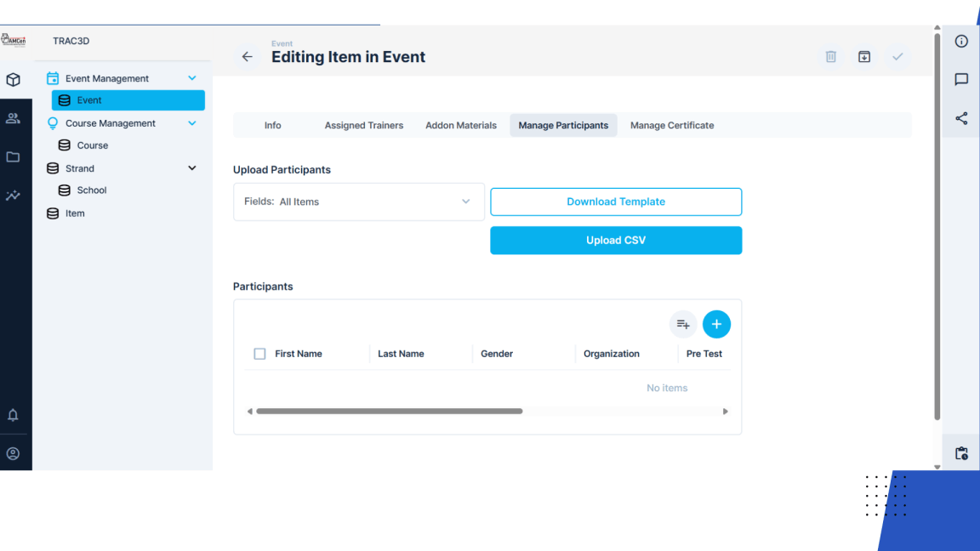Switch to the Assigned Trainers tab
The image size is (980, 551).
(x=363, y=125)
